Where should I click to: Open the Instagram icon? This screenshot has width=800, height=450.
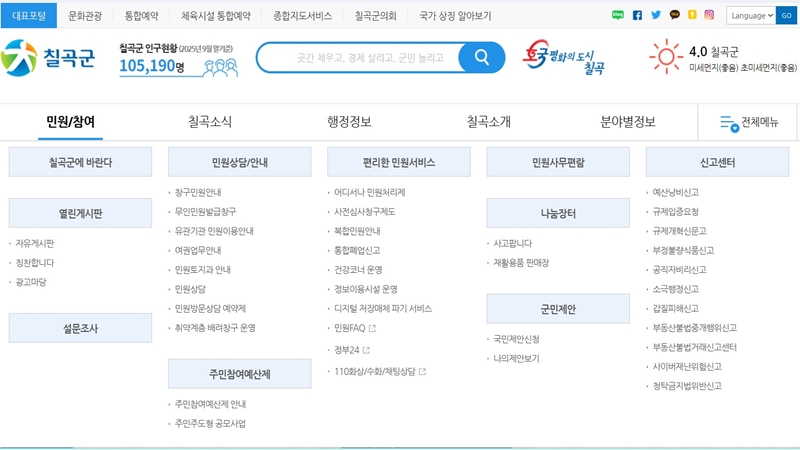pos(709,15)
